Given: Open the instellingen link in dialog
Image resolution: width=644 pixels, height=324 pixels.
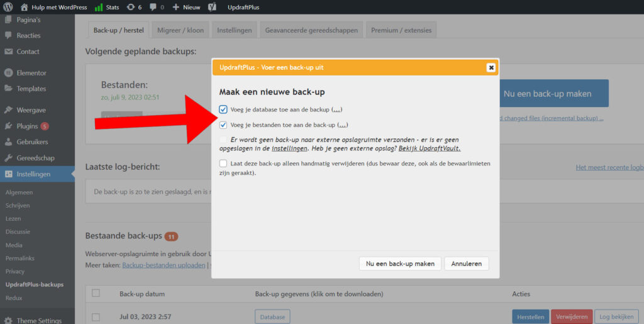Looking at the screenshot, I should [x=289, y=148].
